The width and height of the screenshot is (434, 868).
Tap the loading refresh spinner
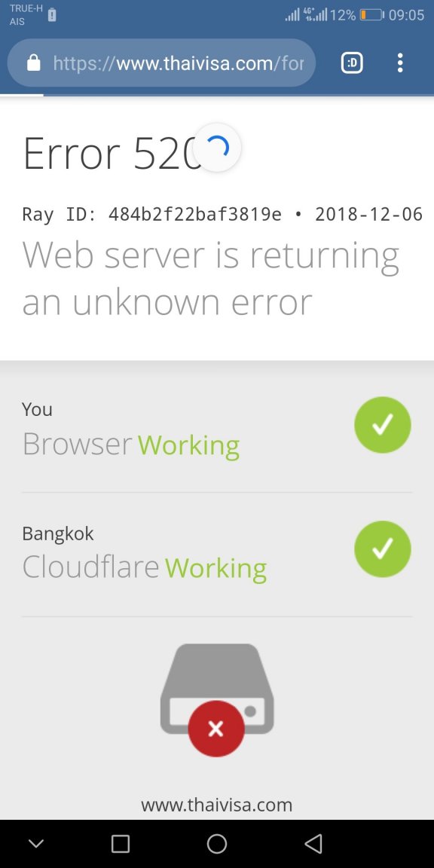[217, 148]
